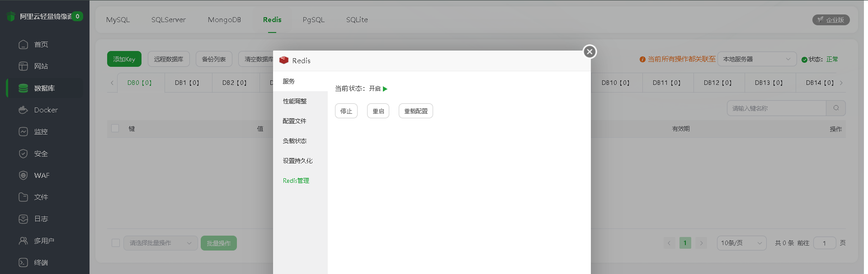The image size is (868, 274).
Task: Open the 首页 home icon in sidebar
Action: coord(23,44)
